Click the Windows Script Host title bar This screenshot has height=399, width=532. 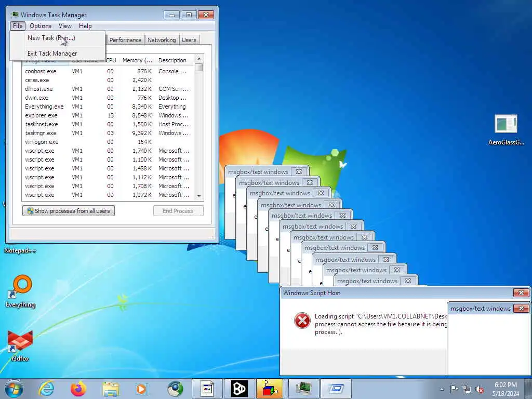tap(397, 293)
